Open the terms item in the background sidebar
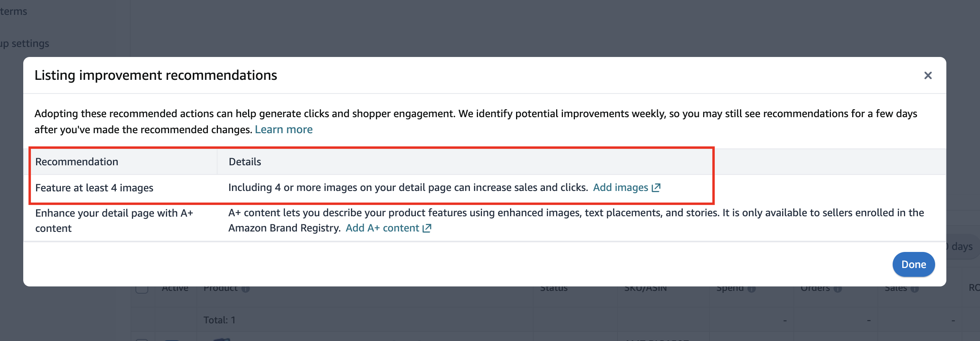Screen dimensions: 980x341 point(14,11)
